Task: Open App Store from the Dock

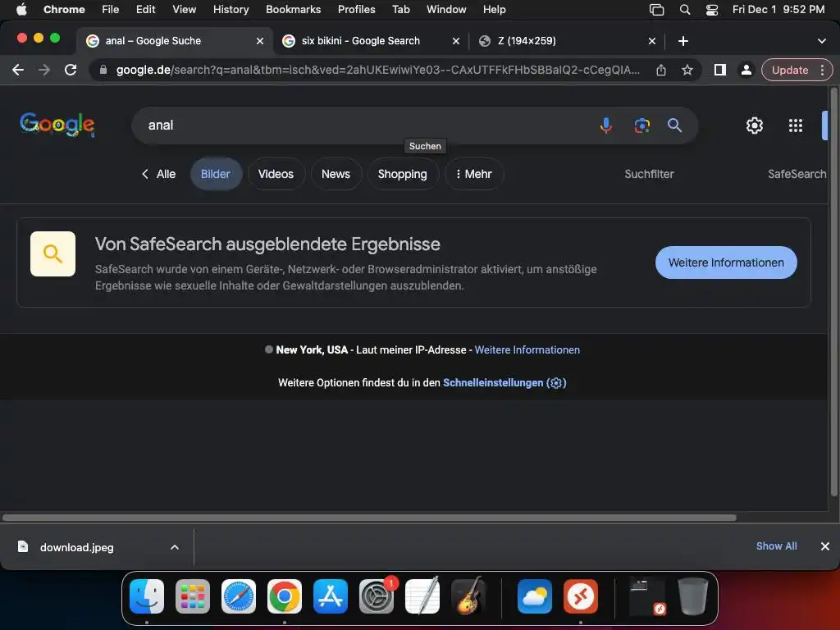Action: 331,596
